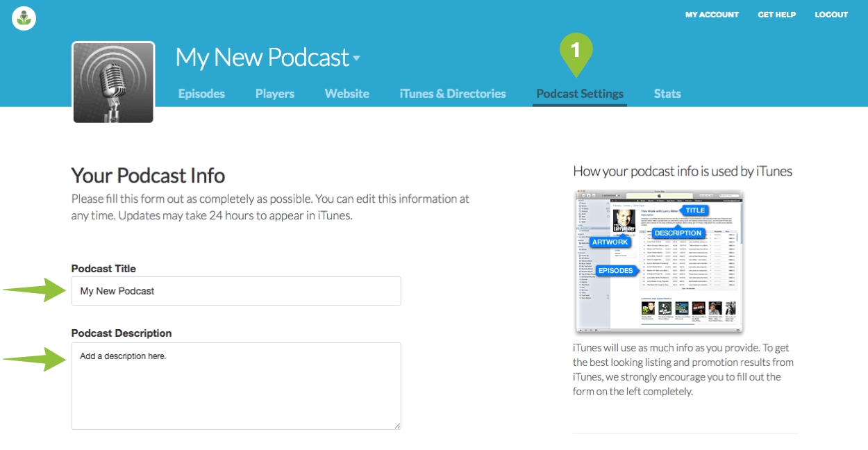This screenshot has width=868, height=450.
Task: Expand the My New Podcast dropdown arrow
Action: pos(357,58)
